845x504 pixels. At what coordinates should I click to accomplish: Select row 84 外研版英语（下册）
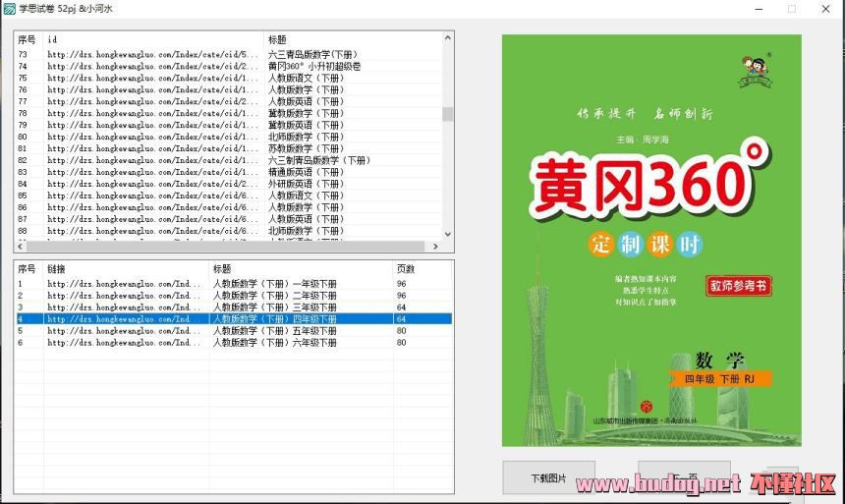[229, 184]
